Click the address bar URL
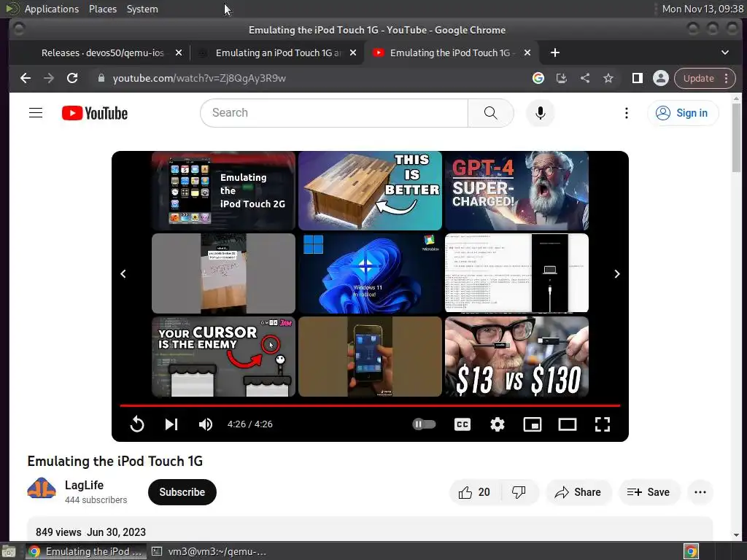The width and height of the screenshot is (747, 560). pyautogui.click(x=199, y=78)
